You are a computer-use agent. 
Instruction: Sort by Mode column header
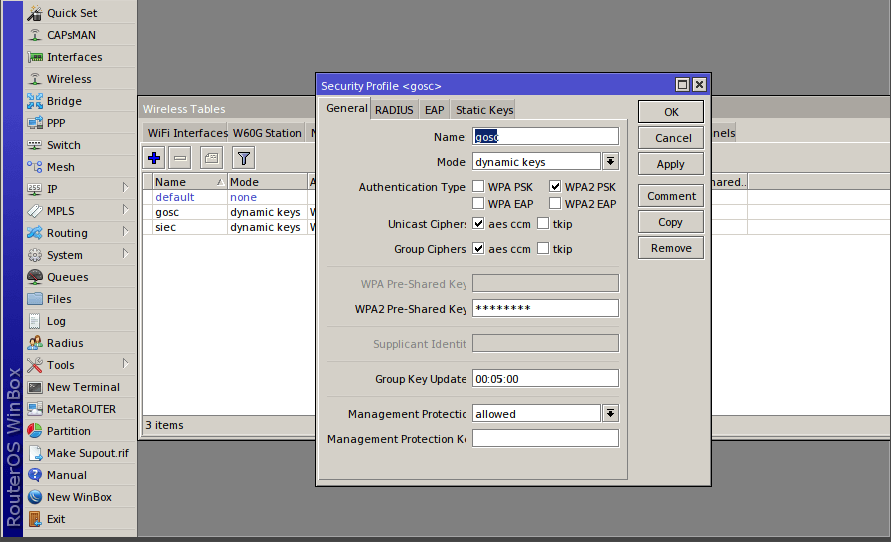268,182
